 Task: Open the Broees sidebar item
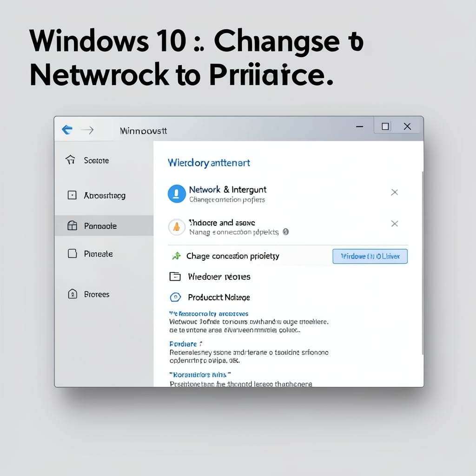pos(97,294)
